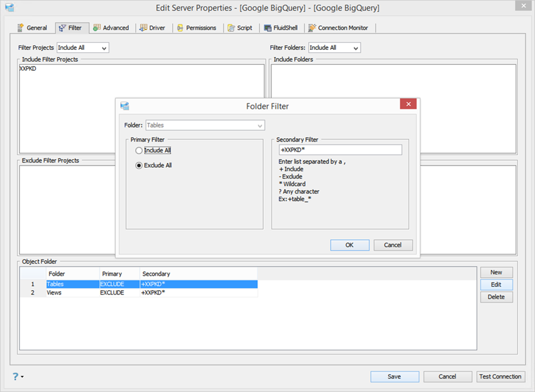Click the Save button
The width and height of the screenshot is (535, 392).
click(395, 376)
